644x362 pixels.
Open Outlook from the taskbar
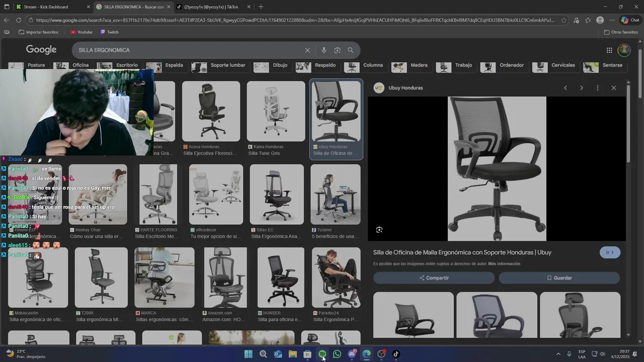tap(278, 354)
